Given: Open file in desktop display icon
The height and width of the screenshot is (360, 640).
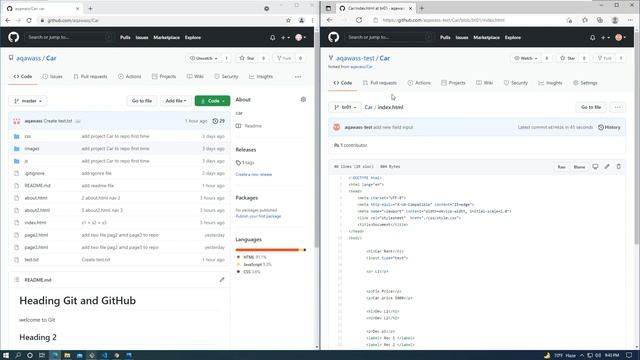Looking at the screenshot, I should (x=596, y=167).
